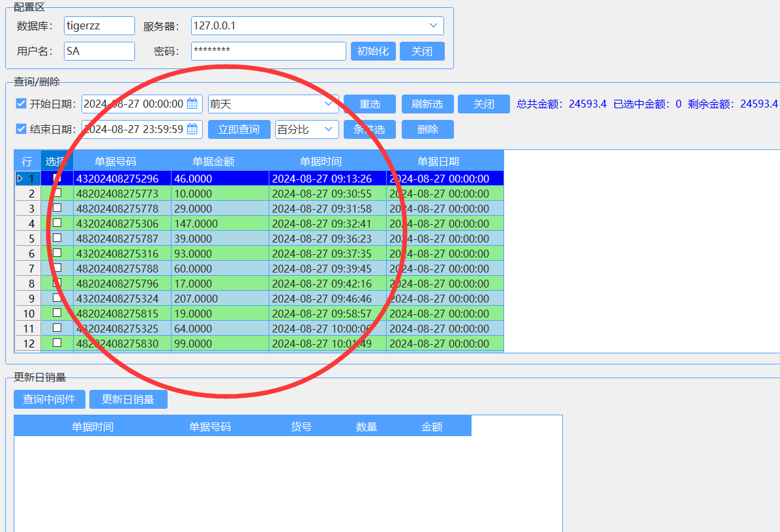Expand the 服务器 dropdown list

(434, 25)
